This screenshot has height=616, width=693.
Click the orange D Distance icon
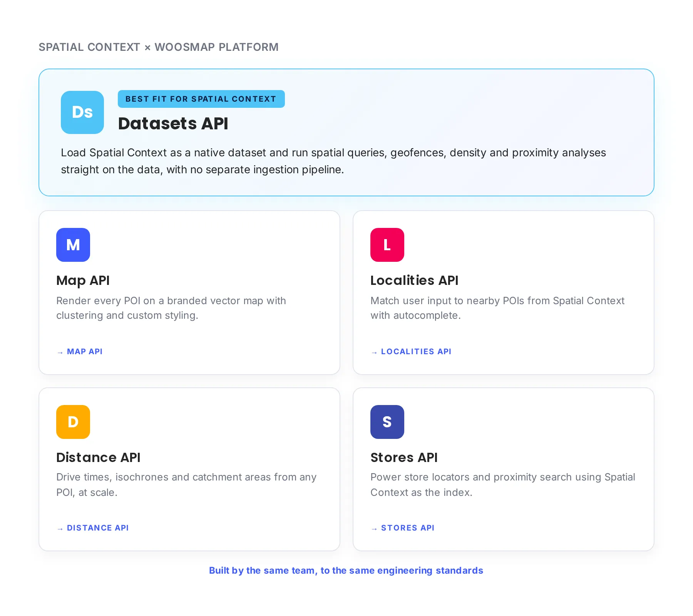[x=73, y=422]
